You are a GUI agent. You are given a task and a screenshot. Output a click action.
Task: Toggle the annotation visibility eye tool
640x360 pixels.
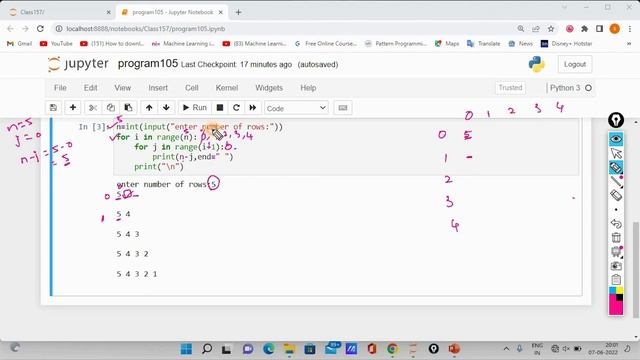[x=616, y=139]
